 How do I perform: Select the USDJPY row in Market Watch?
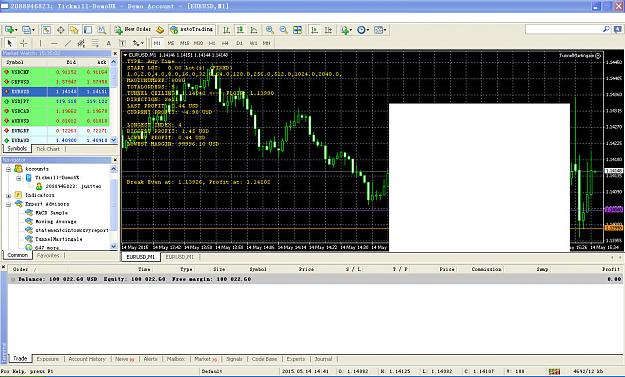(x=56, y=101)
